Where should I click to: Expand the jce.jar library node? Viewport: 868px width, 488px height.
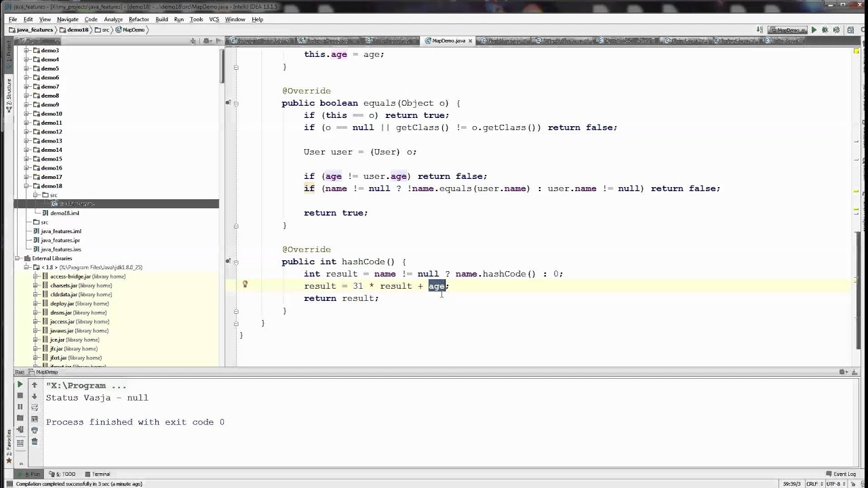[35, 340]
